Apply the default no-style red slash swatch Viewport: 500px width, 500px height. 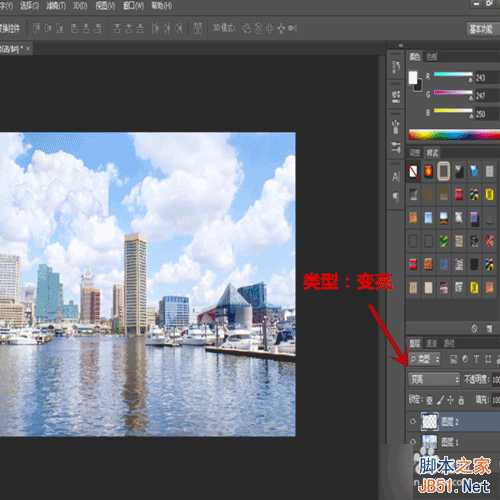(x=413, y=171)
